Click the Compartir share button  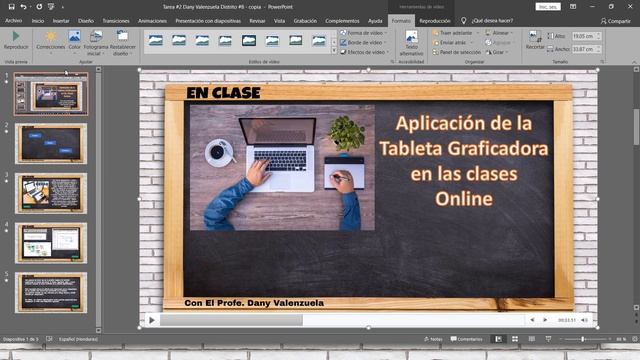[616, 21]
